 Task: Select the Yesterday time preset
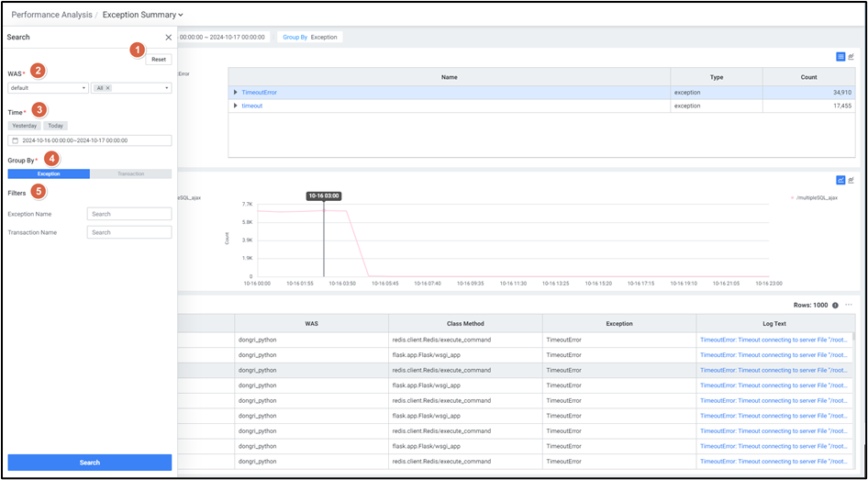[x=24, y=126]
